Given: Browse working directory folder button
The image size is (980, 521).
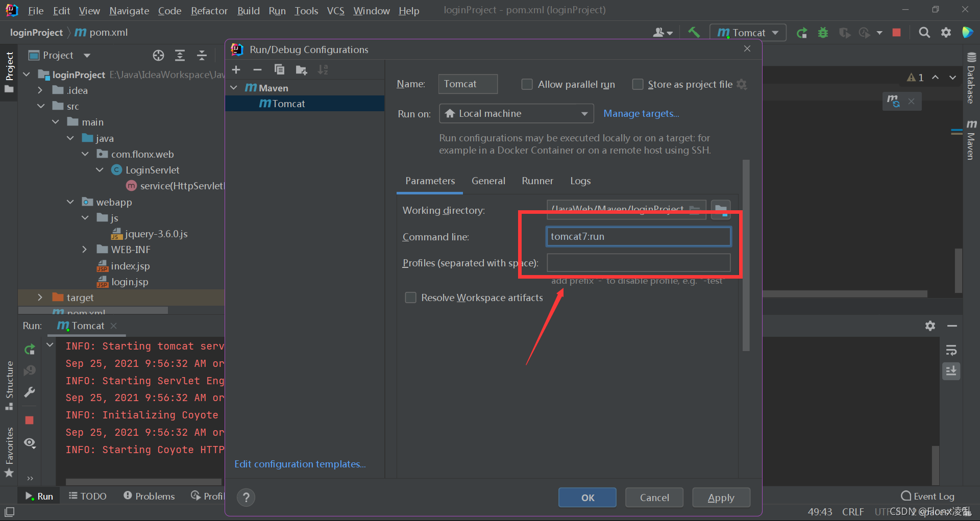Looking at the screenshot, I should [x=721, y=209].
